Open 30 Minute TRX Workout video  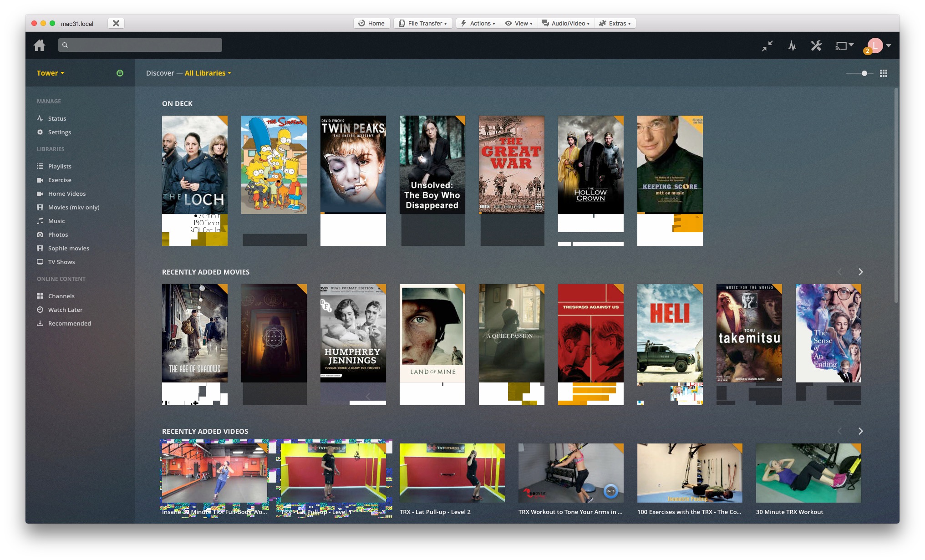coord(808,473)
